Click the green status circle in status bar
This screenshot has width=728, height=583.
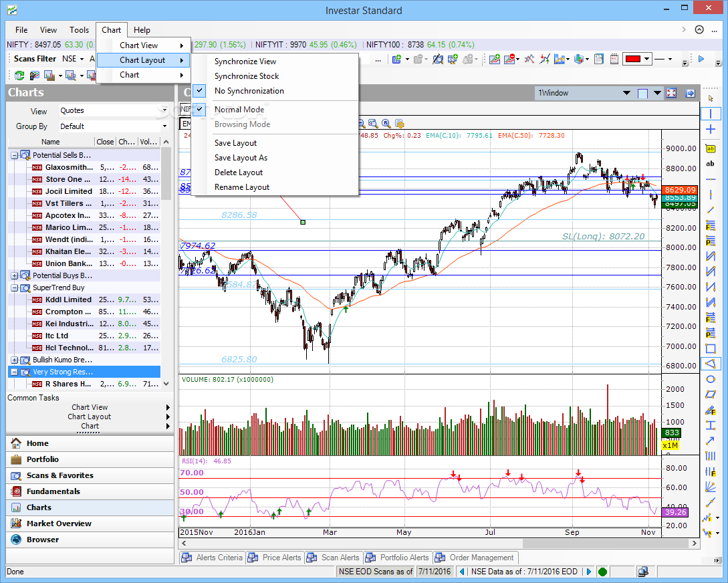(x=602, y=572)
